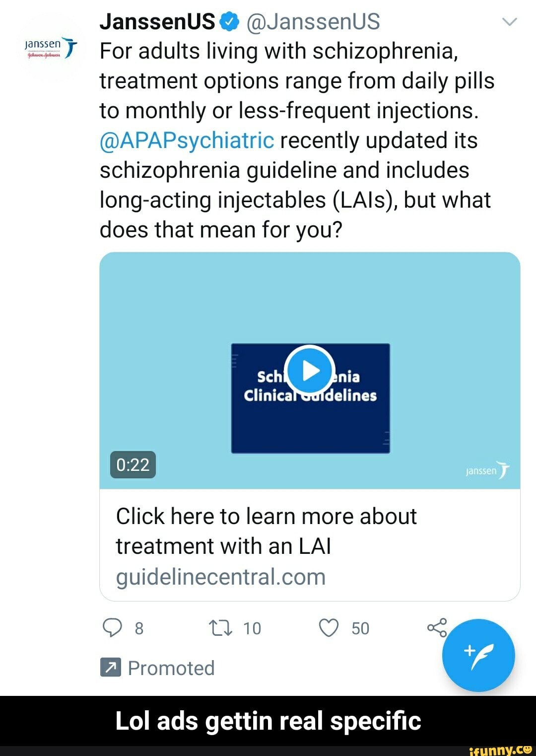The width and height of the screenshot is (536, 756).
Task: Click the @JanssenUS handle
Action: [313, 22]
